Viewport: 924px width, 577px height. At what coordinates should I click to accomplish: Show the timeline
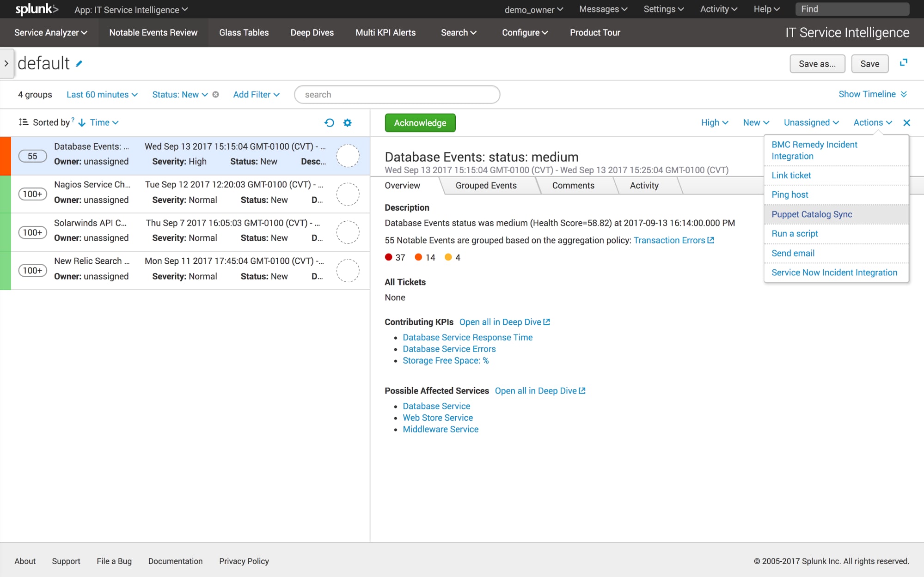873,94
